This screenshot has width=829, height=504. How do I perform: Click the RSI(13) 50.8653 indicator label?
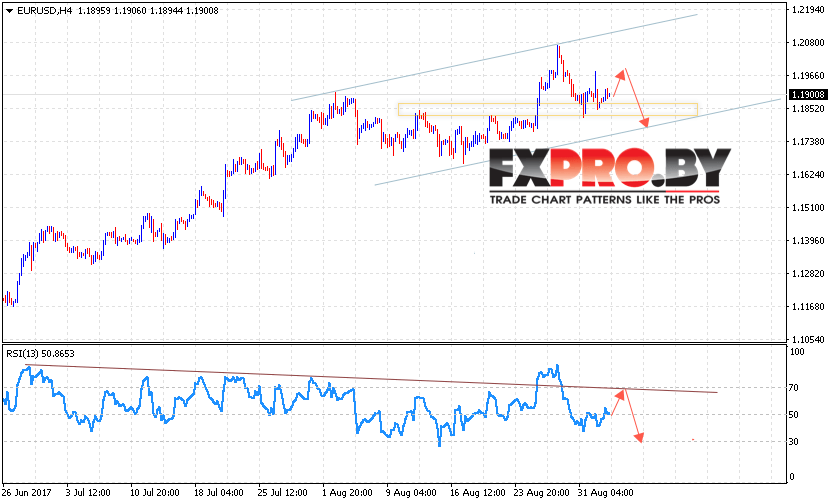point(40,353)
